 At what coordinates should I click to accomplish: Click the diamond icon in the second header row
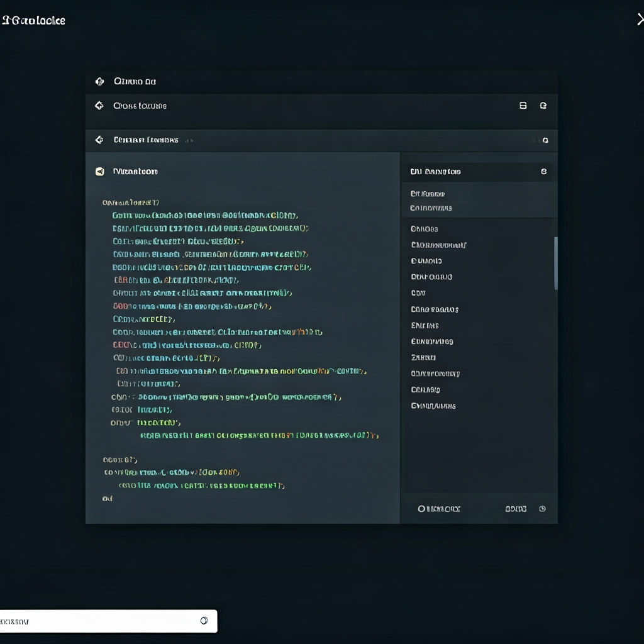pyautogui.click(x=99, y=106)
